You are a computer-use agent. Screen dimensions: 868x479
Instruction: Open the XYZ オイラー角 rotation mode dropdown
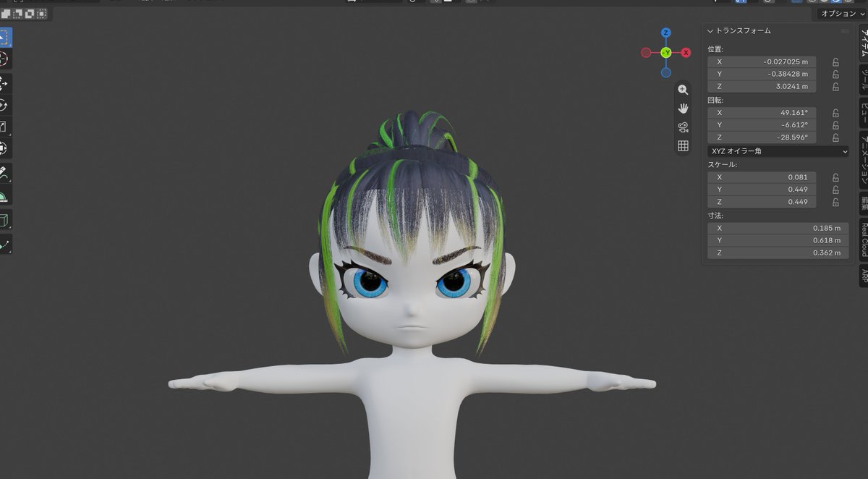click(778, 151)
